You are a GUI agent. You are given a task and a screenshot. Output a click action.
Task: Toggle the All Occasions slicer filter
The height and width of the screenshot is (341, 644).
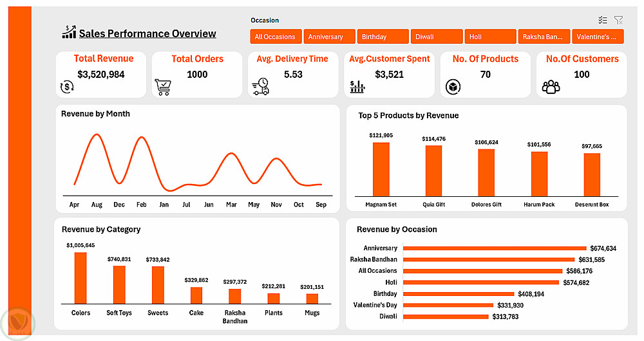[276, 37]
